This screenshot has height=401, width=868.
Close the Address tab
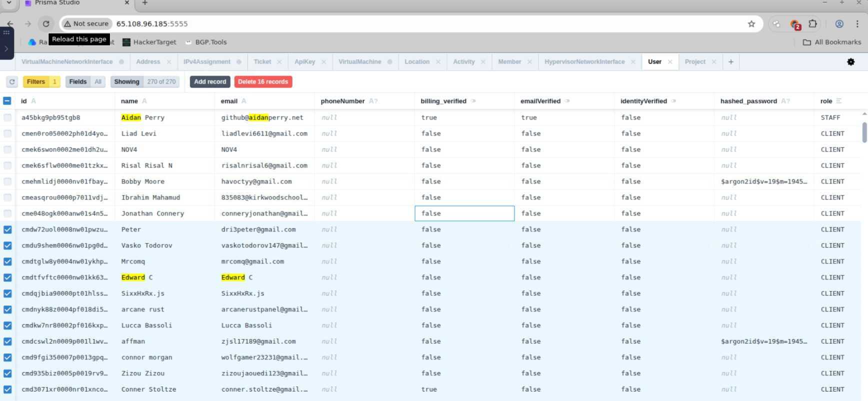pos(169,62)
